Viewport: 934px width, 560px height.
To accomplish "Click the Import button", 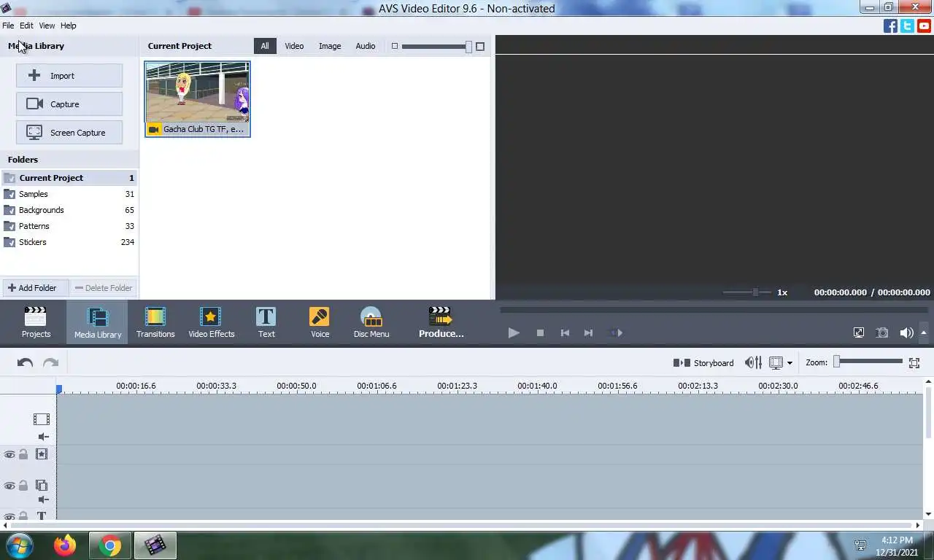I will pyautogui.click(x=69, y=76).
